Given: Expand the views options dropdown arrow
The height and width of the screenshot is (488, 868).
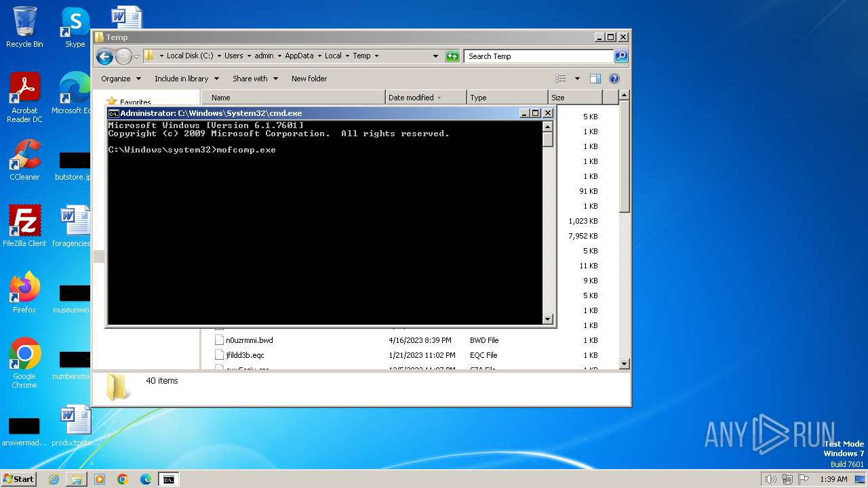Looking at the screenshot, I should (577, 79).
